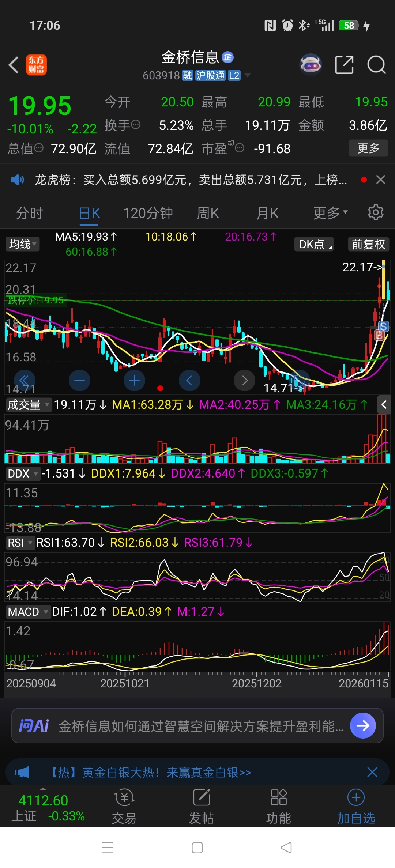The width and height of the screenshot is (395, 868).
Task: Open 换手 info circle icon
Action: point(136,125)
